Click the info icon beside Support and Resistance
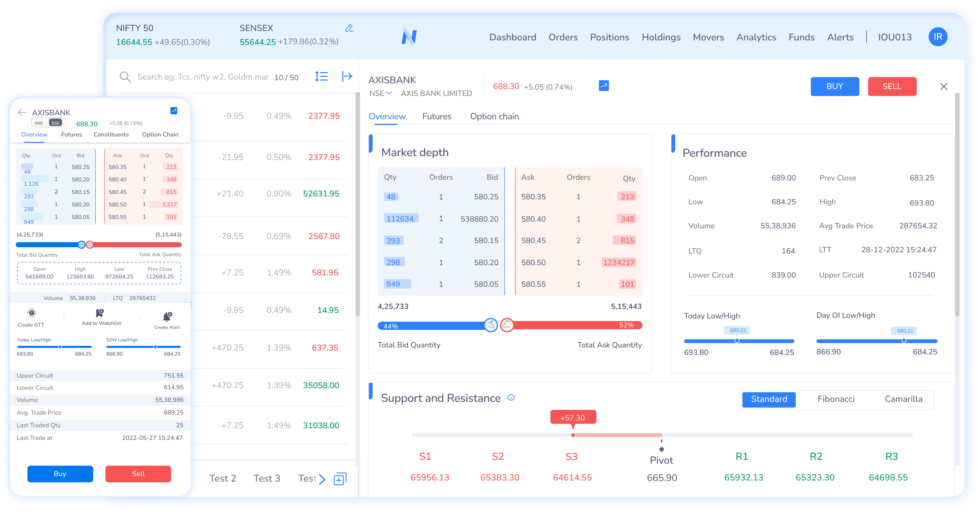Viewport: 980px width, 512px height. (x=511, y=398)
